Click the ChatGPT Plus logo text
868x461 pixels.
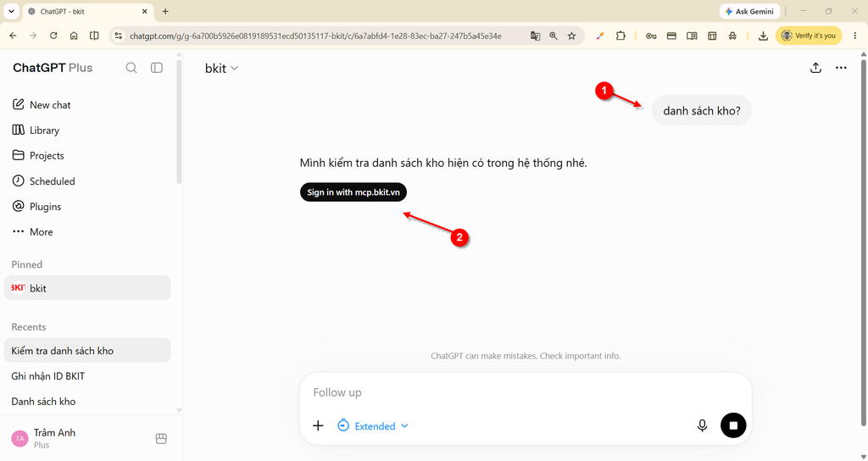(x=53, y=68)
